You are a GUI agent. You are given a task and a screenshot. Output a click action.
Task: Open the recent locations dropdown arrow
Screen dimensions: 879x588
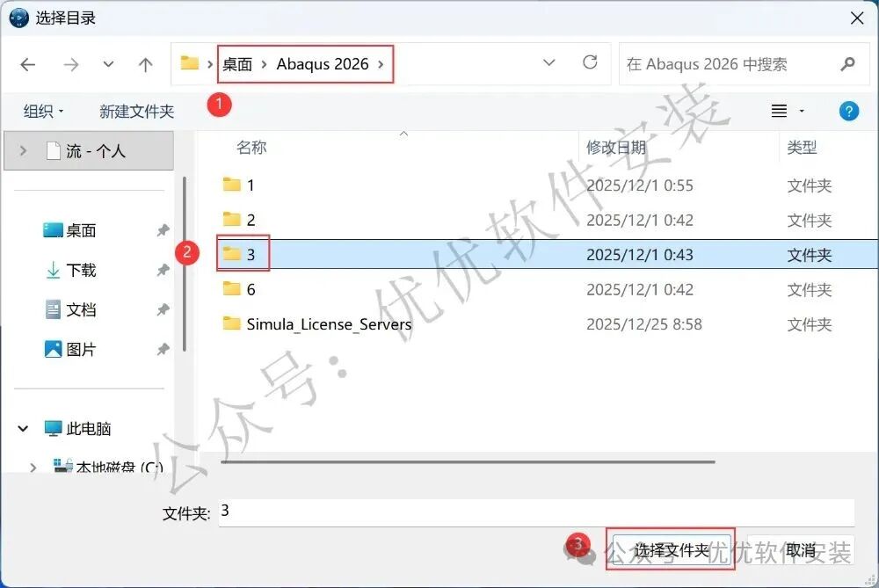coord(109,64)
